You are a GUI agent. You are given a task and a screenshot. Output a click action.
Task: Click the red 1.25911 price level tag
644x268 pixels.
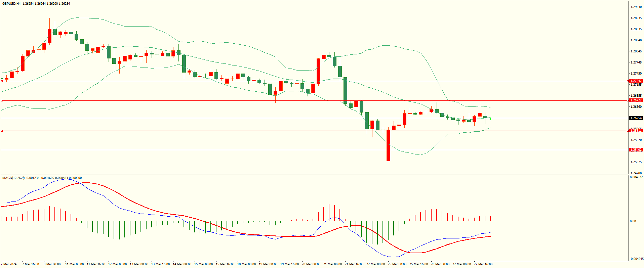tap(636, 131)
